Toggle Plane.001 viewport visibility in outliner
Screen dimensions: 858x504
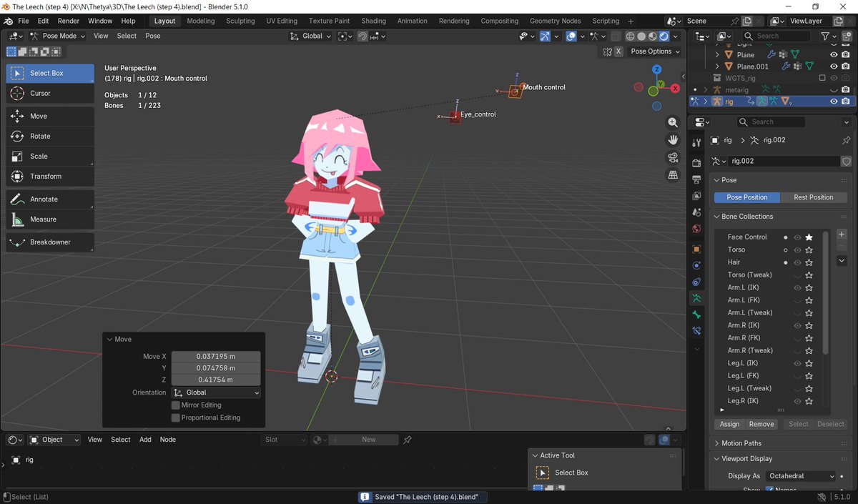[x=834, y=66]
